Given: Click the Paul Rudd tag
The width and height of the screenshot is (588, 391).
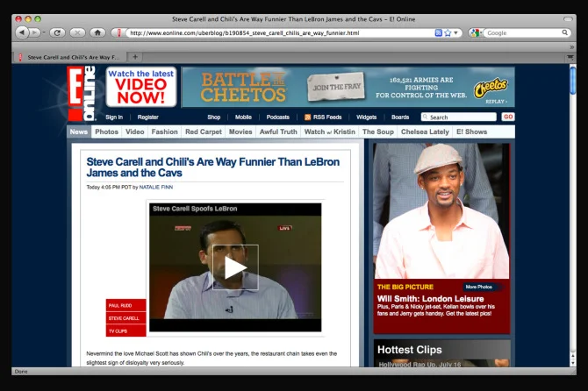Looking at the screenshot, I should click(126, 306).
